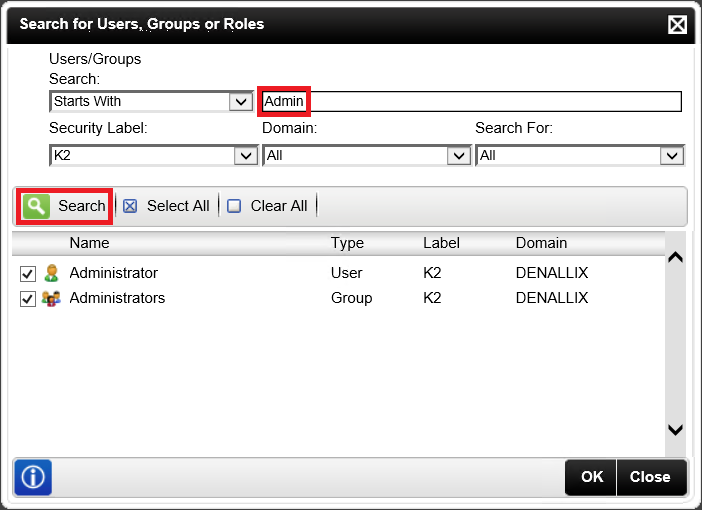Open the Security Label K2 dropdown
Screen dimensions: 702x510
(154, 155)
